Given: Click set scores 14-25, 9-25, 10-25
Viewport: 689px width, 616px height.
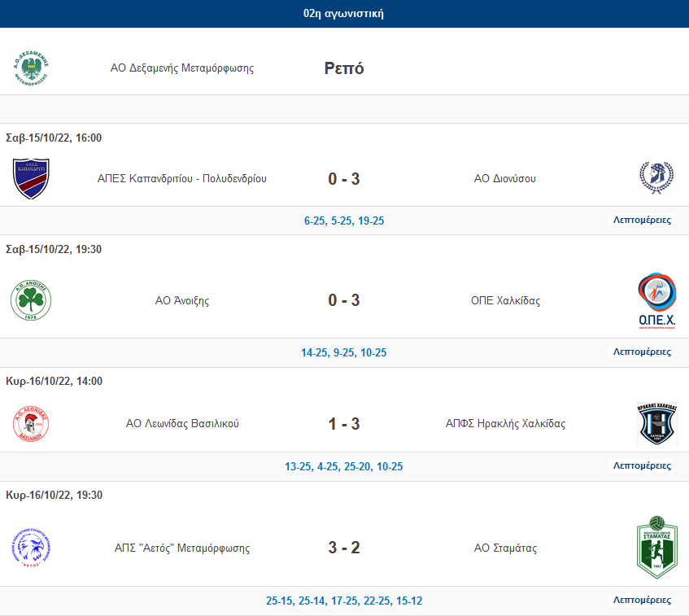Looking at the screenshot, I should [x=343, y=352].
